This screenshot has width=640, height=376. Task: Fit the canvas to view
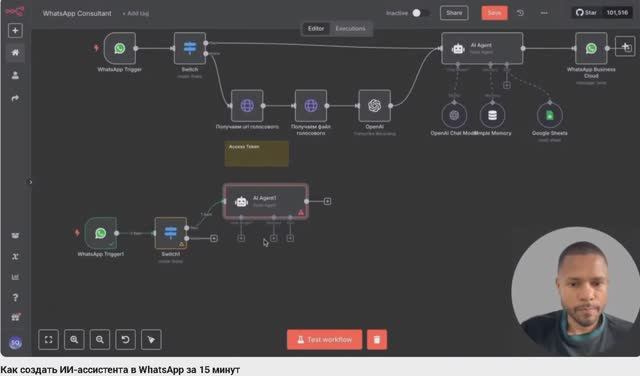pos(48,340)
